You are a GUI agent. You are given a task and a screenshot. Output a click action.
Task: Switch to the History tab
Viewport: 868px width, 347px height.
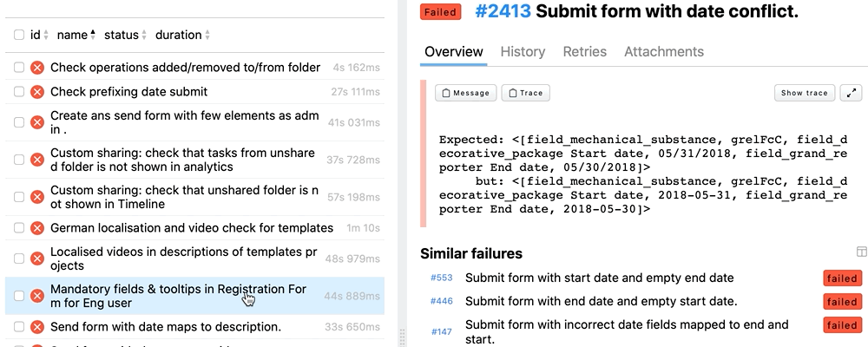(x=523, y=52)
